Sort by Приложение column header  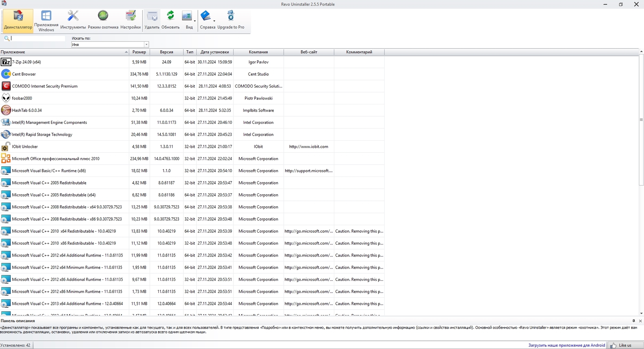tap(64, 52)
